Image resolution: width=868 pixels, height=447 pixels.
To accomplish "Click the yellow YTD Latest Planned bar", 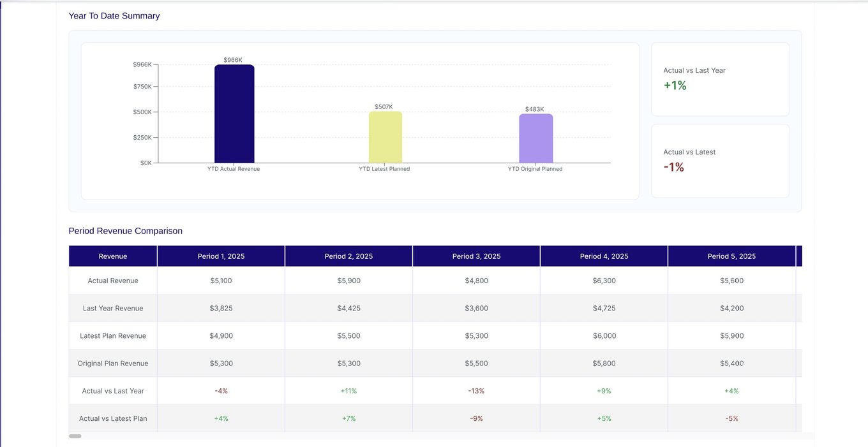I will point(385,137).
